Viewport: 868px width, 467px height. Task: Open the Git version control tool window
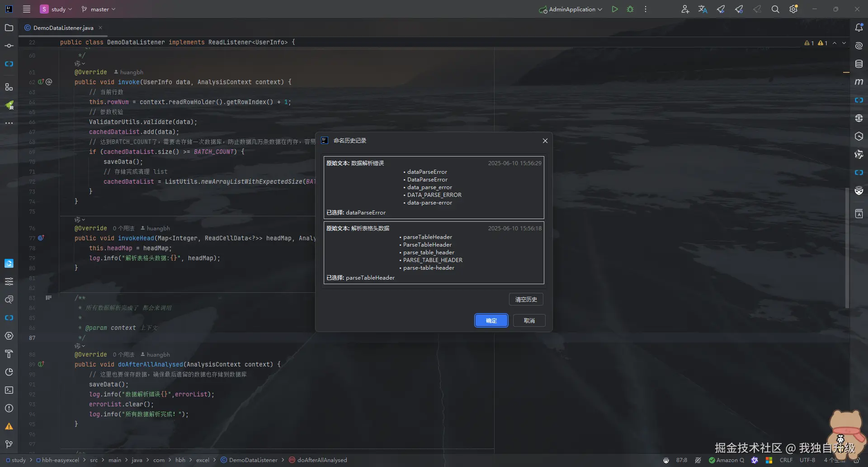tap(9, 444)
